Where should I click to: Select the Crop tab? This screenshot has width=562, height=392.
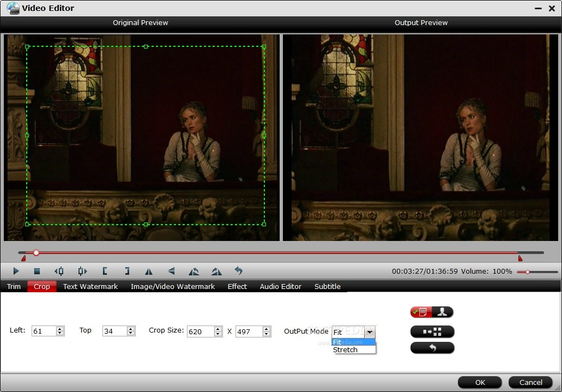coord(42,286)
